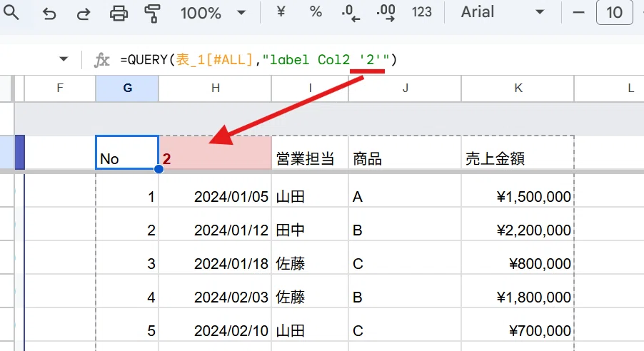The width and height of the screenshot is (644, 351).
Task: Select column G header
Action: (127, 88)
